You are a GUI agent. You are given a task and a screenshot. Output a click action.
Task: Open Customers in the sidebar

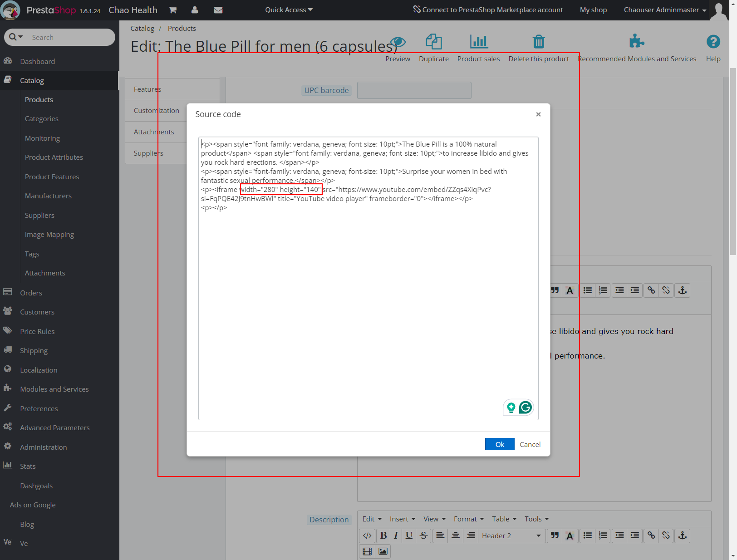[37, 312]
